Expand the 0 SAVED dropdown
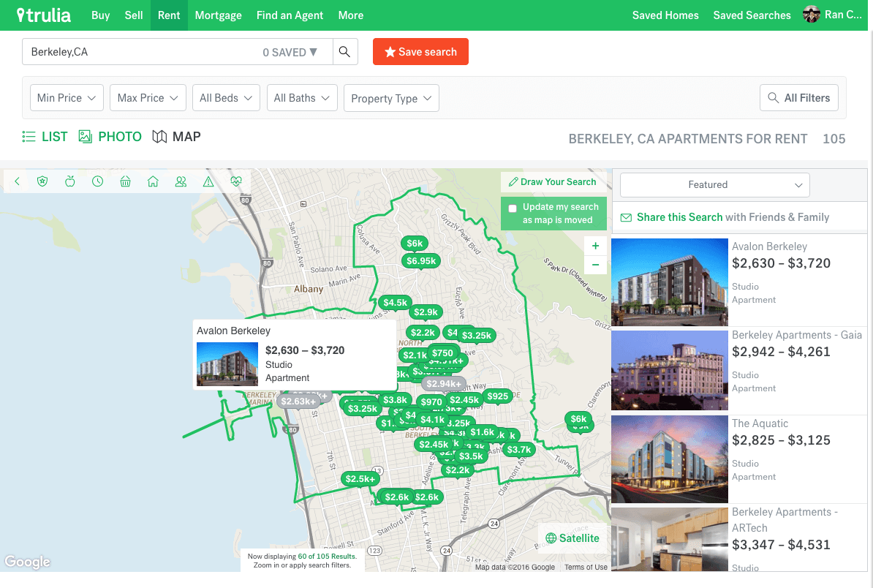The height and width of the screenshot is (588, 873). (x=290, y=52)
